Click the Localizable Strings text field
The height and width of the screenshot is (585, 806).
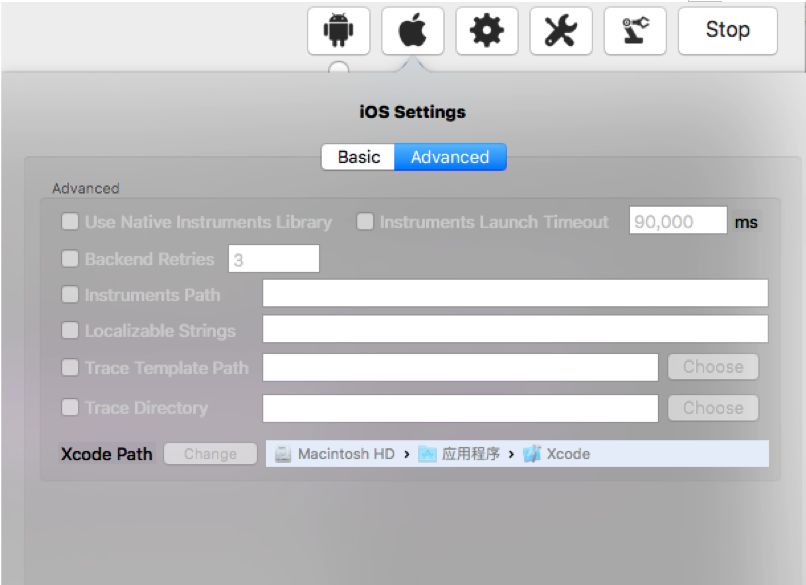(515, 329)
